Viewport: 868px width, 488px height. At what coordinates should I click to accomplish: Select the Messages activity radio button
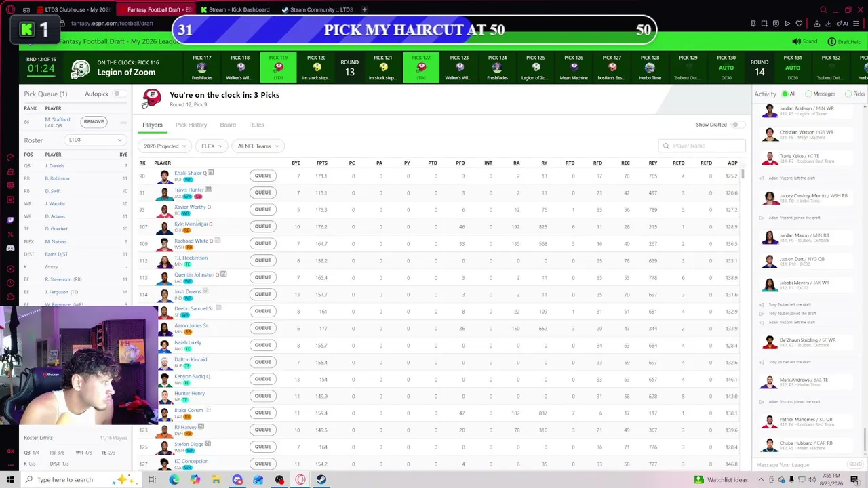coord(808,94)
